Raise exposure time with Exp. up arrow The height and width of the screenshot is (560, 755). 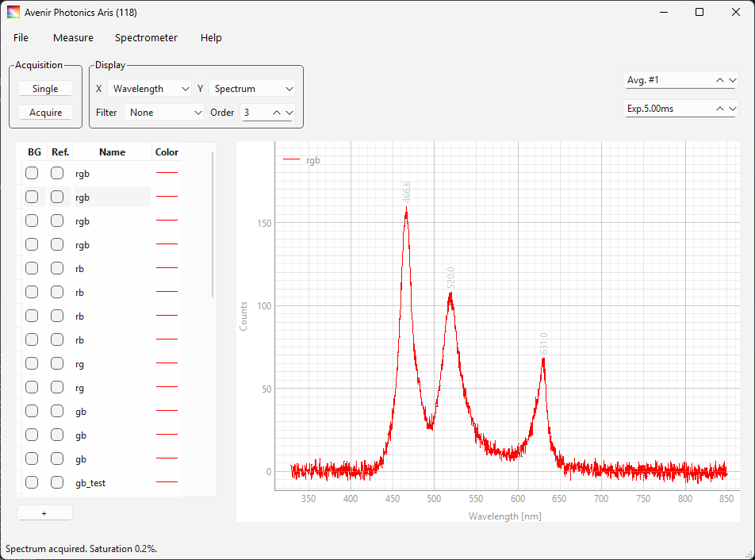pyautogui.click(x=720, y=109)
